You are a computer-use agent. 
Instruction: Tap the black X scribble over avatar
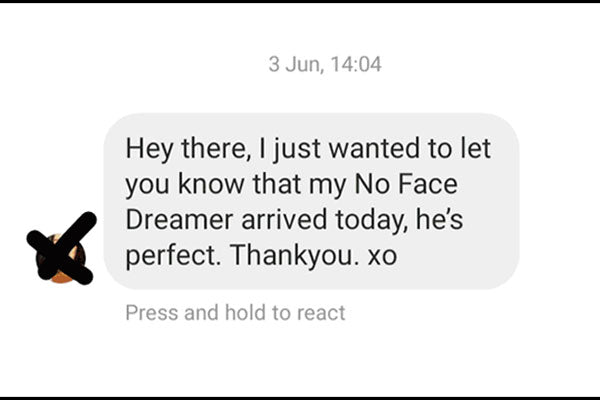pyautogui.click(x=61, y=248)
